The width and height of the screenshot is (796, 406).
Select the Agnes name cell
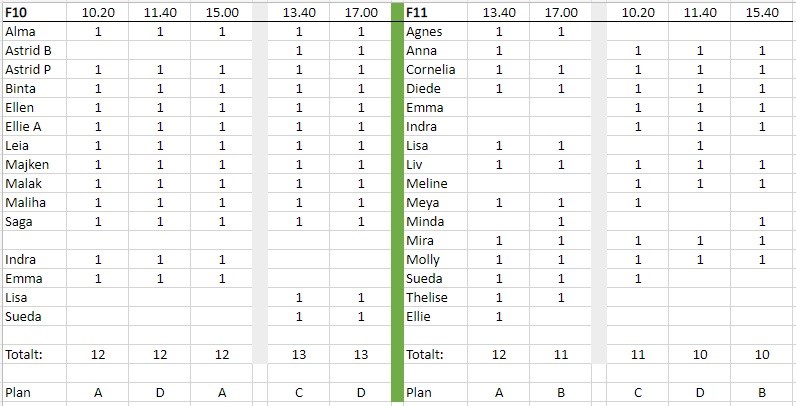click(x=424, y=32)
